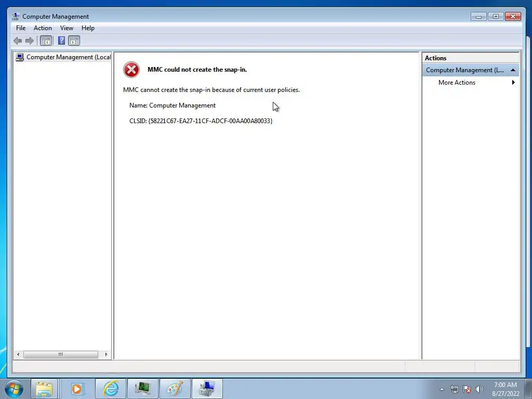Viewport: 532px width, 399px height.
Task: Click the network tray icon
Action: [x=454, y=389]
